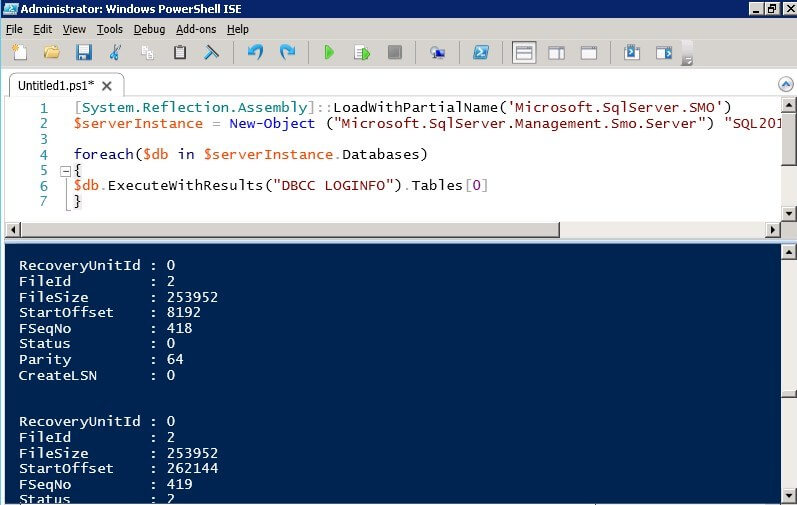Viewport: 797px width, 505px height.
Task: Click the FileSize value 253952 in the first record
Action: pyautogui.click(x=192, y=297)
